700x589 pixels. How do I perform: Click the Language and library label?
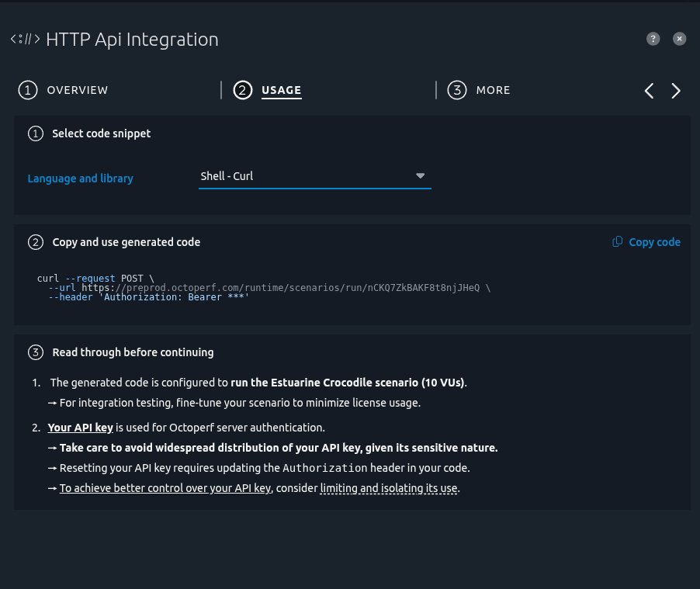pos(80,178)
